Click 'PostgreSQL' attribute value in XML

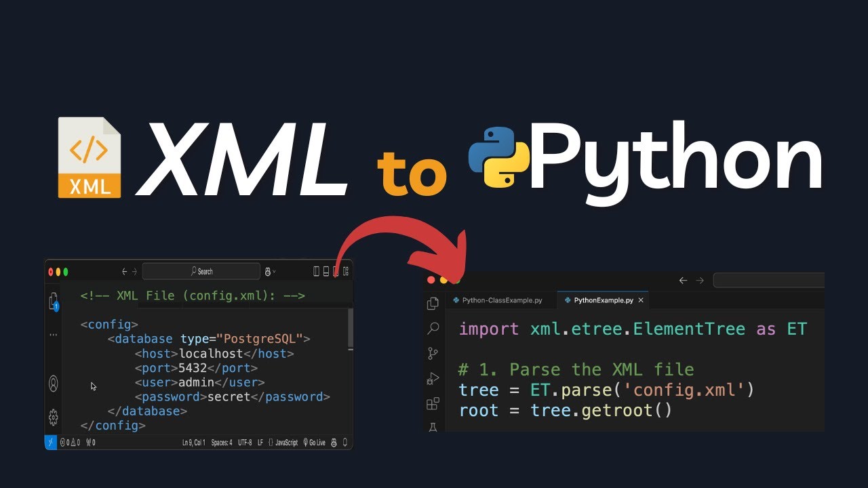click(259, 338)
